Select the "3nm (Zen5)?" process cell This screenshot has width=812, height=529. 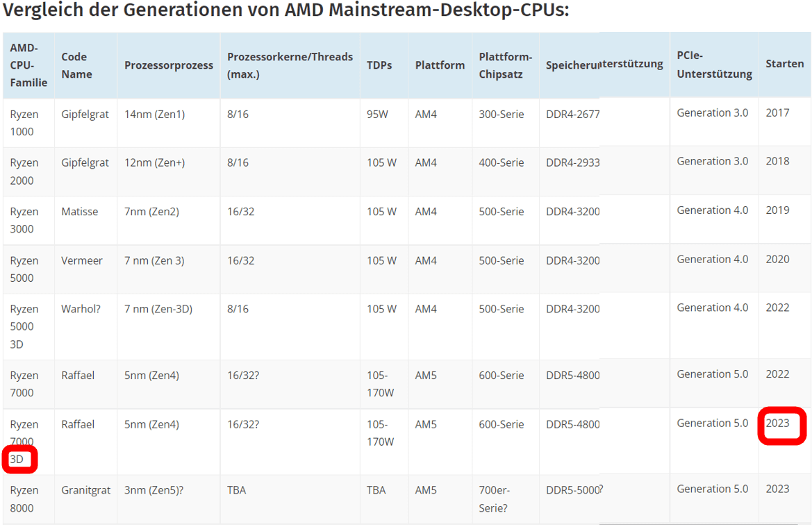point(154,490)
